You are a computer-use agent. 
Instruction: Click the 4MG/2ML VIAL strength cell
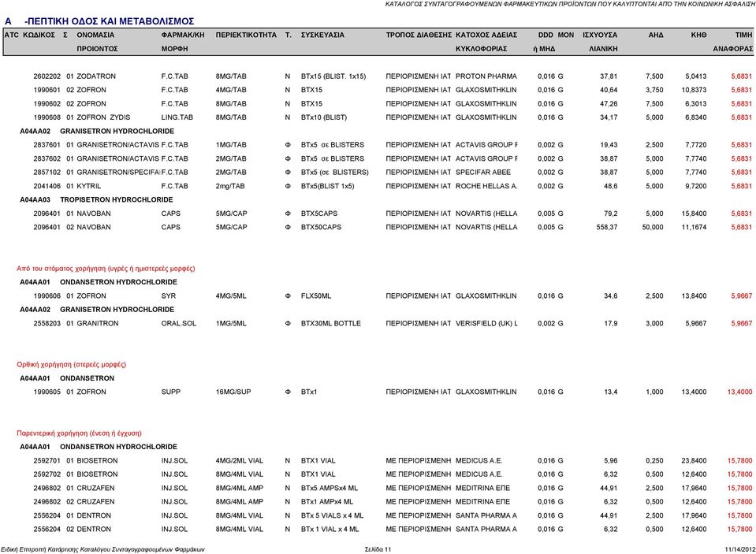[240, 460]
